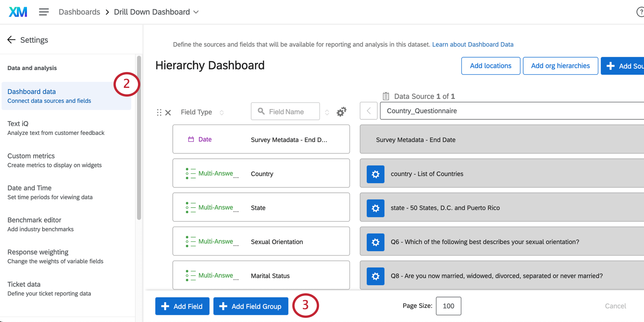Click the Field Name search box
644x322 pixels.
286,112
